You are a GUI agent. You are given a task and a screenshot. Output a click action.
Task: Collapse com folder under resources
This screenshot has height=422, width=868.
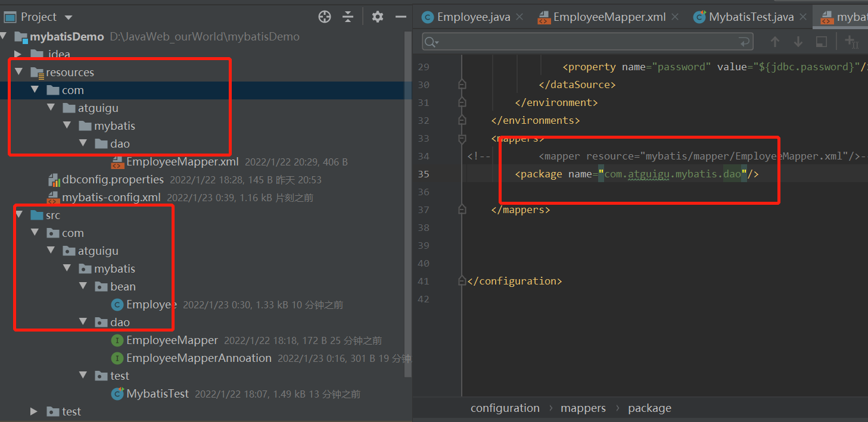[35, 90]
